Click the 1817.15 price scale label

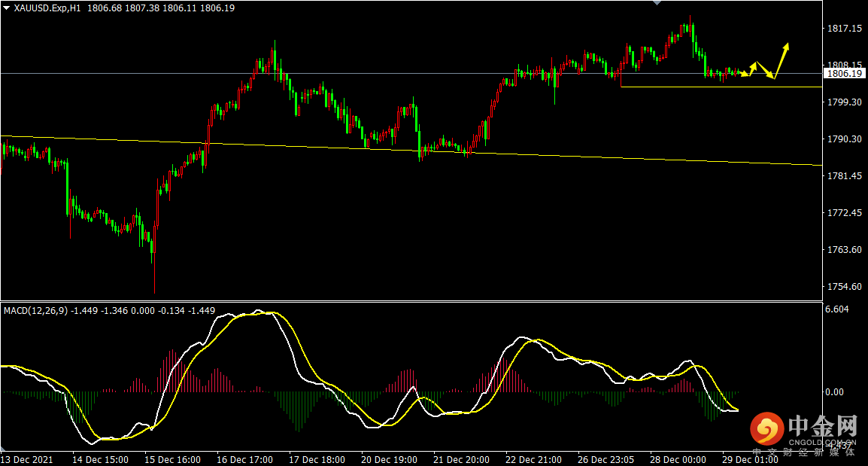point(844,29)
